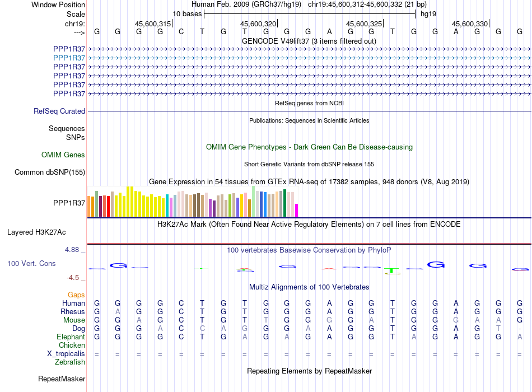Click the Zebrafish species label
Screen dimensions: 532x392
(x=70, y=362)
